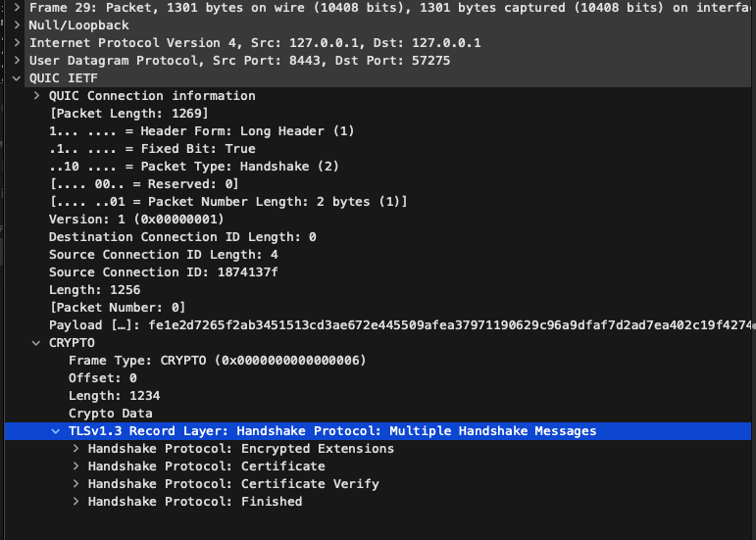Collapse the QUIC IETF section
Image resolution: width=756 pixels, height=540 pixels.
(17, 78)
